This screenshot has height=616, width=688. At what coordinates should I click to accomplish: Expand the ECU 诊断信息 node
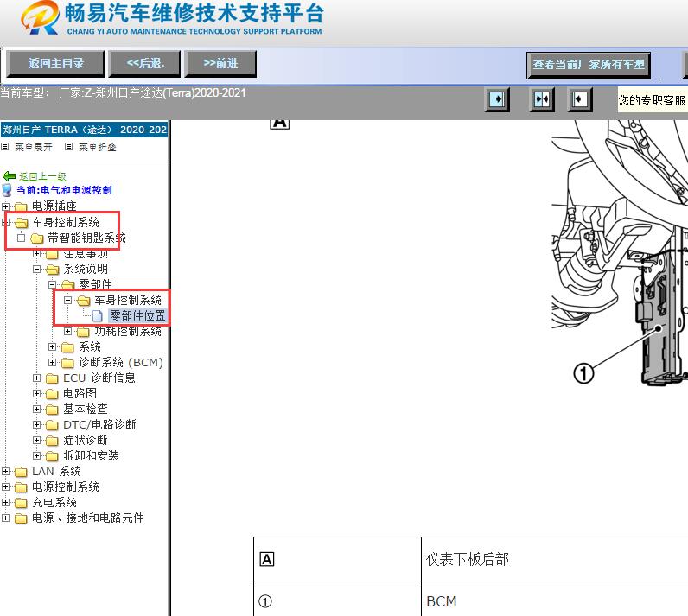(37, 378)
